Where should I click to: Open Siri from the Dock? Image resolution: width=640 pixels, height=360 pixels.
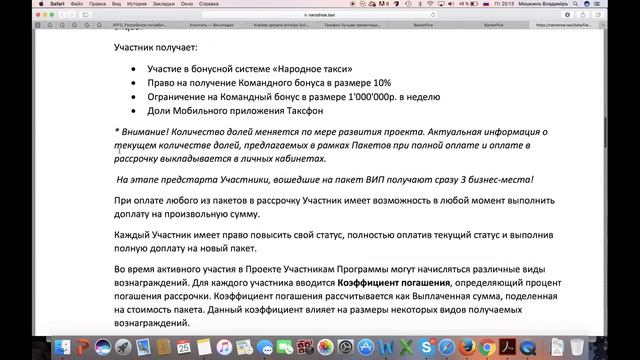point(103,347)
